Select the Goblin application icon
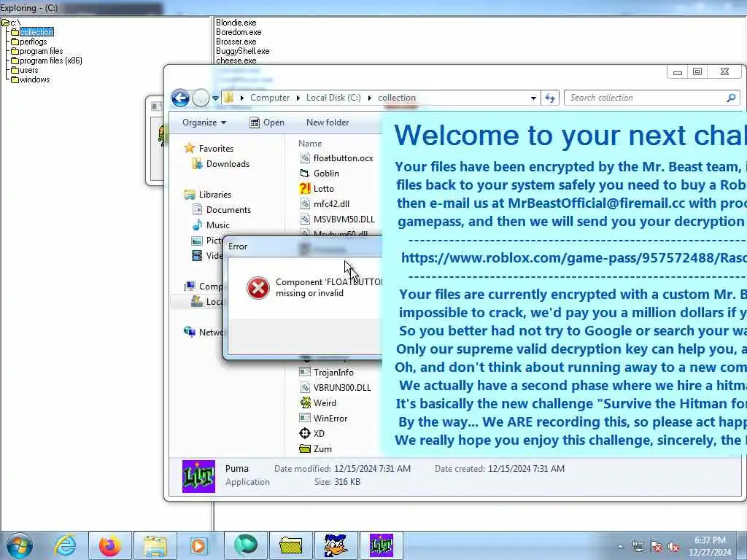This screenshot has width=747, height=560. [304, 174]
